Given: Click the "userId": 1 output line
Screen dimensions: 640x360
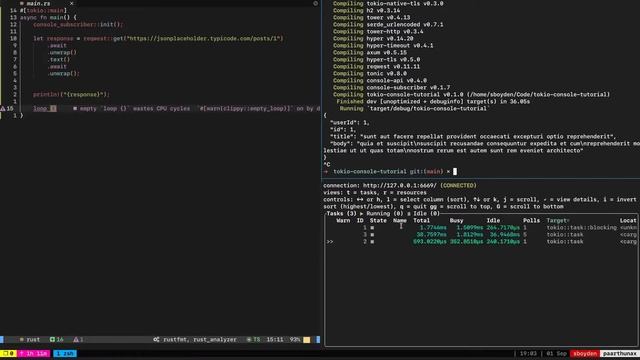Looking at the screenshot, I should click(x=349, y=122).
